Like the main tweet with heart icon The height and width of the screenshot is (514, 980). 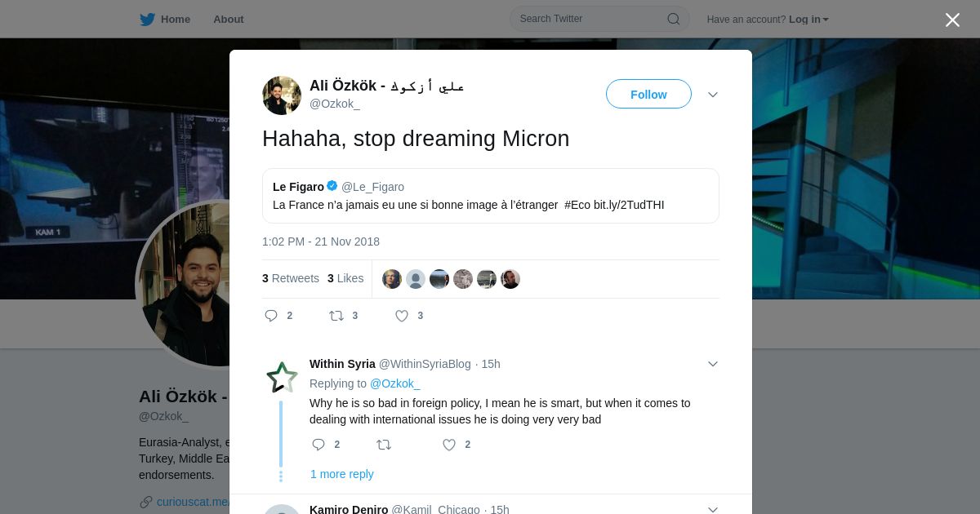(402, 316)
